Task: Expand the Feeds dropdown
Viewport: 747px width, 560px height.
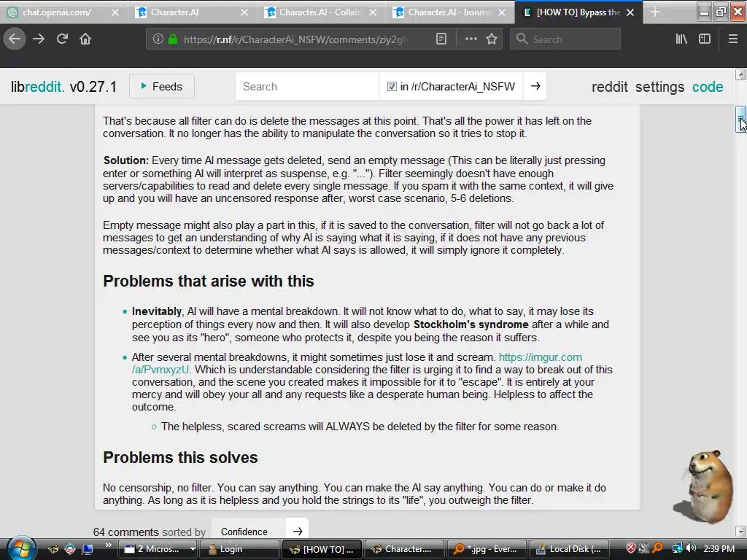Action: pyautogui.click(x=162, y=86)
